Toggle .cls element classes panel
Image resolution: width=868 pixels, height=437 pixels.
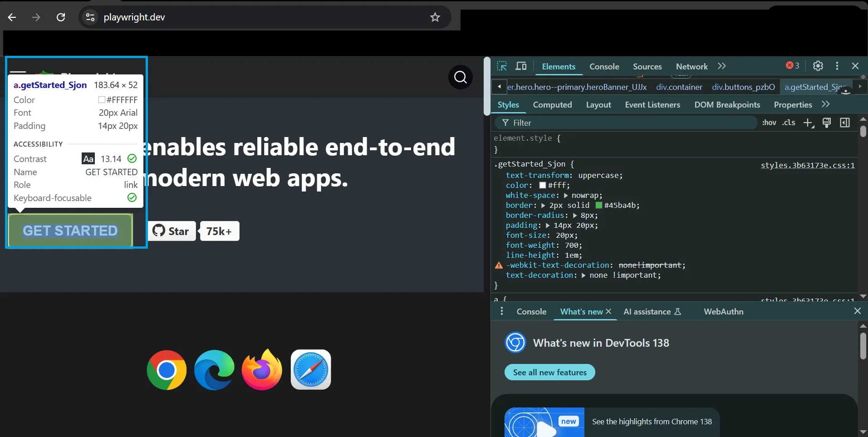[789, 123]
